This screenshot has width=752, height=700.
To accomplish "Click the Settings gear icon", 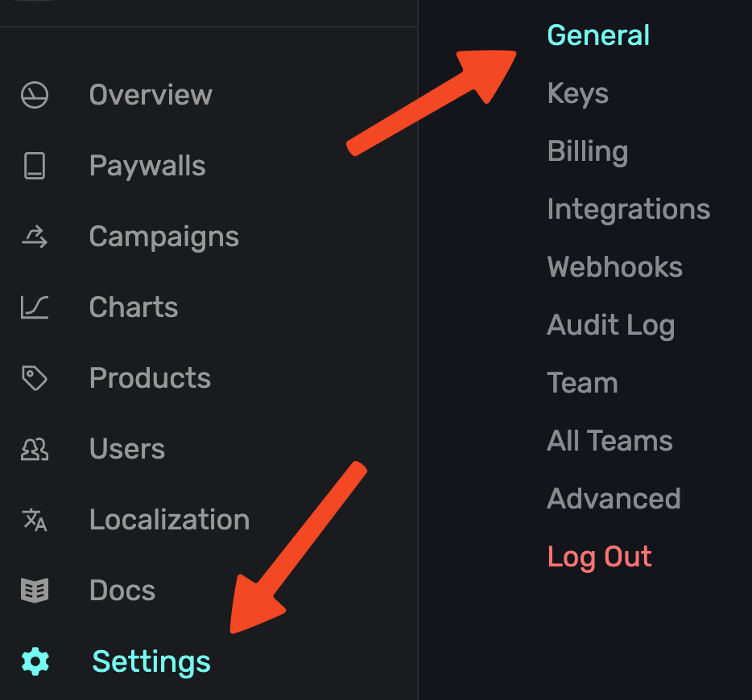I will [x=35, y=661].
